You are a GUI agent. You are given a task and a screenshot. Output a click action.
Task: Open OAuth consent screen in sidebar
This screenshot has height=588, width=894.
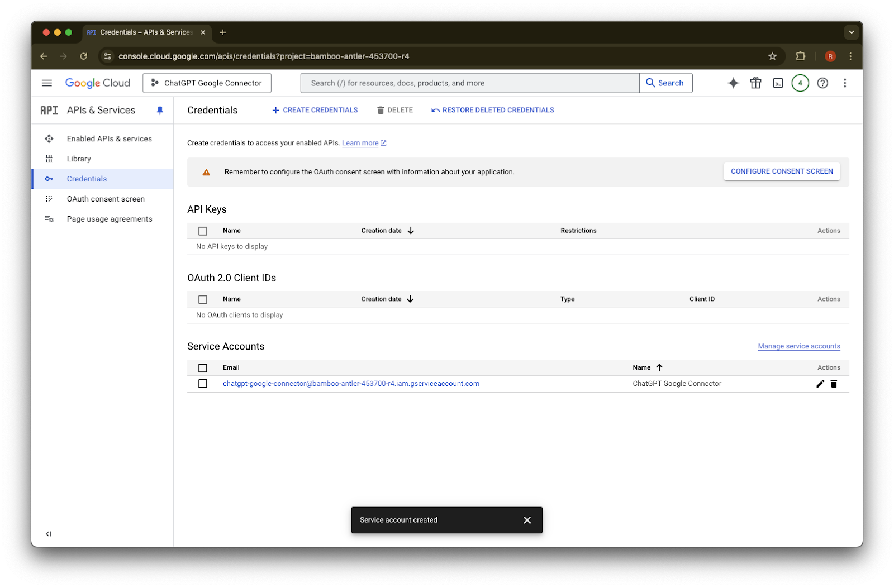pos(103,199)
